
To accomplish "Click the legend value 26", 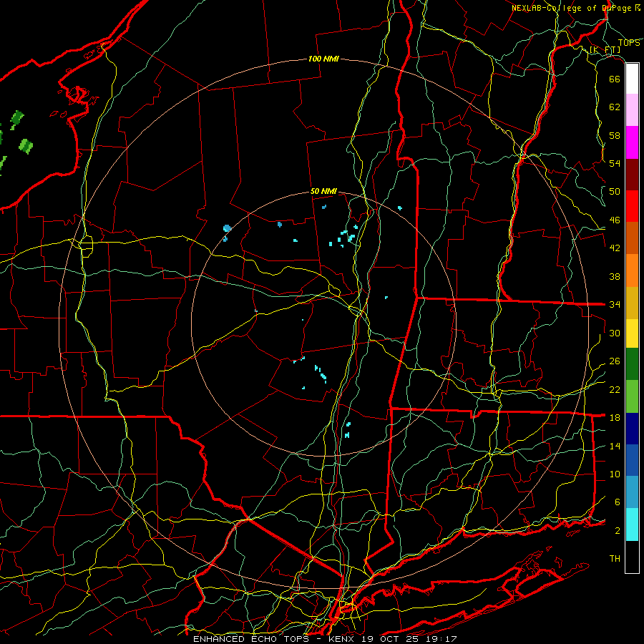I will [615, 361].
